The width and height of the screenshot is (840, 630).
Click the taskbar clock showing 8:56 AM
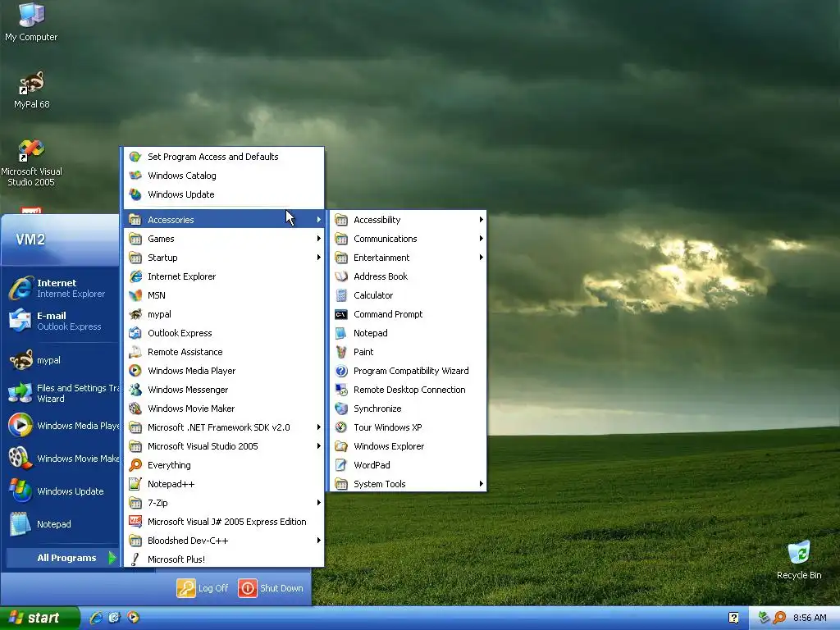(x=810, y=619)
